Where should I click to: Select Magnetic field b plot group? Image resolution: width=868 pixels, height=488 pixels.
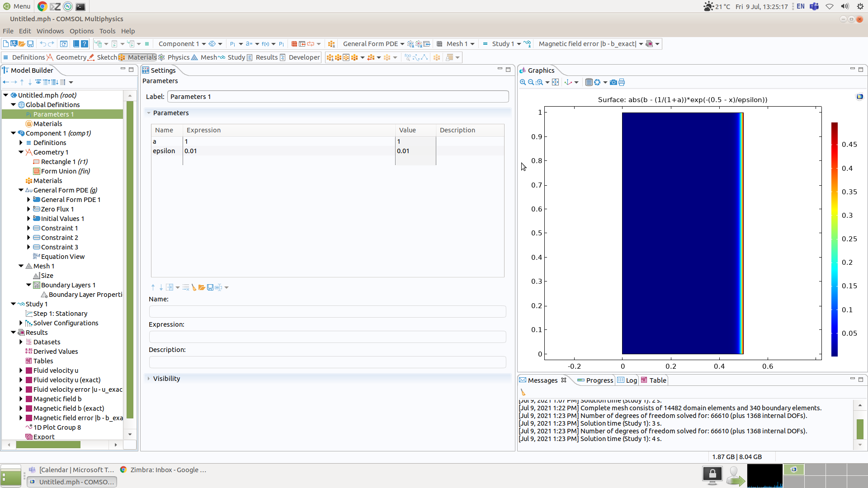(57, 399)
